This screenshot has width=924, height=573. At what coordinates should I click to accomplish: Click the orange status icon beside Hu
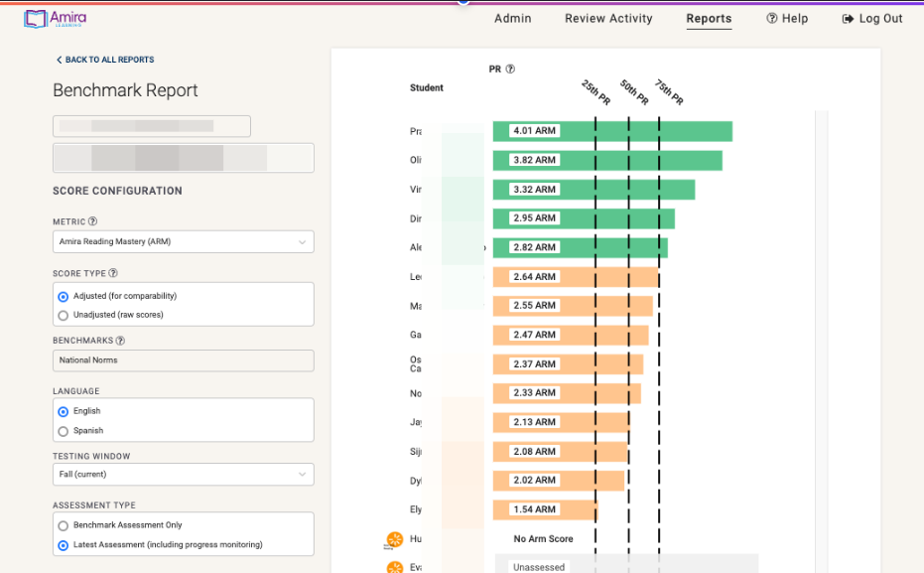[394, 539]
